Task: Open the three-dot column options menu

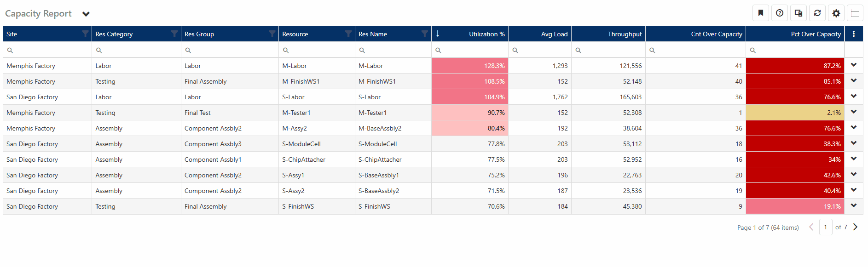Action: point(854,34)
